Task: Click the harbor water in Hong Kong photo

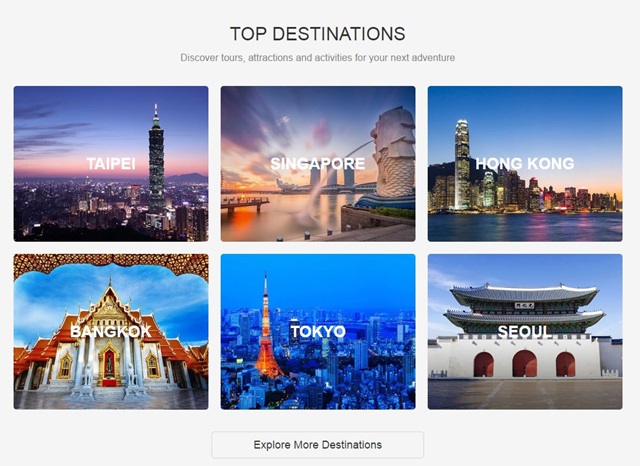Action: click(x=525, y=226)
